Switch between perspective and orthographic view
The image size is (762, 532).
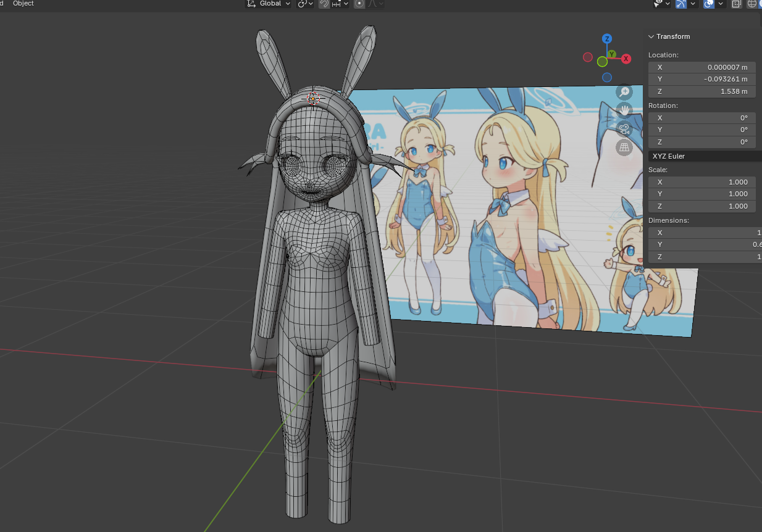click(624, 148)
